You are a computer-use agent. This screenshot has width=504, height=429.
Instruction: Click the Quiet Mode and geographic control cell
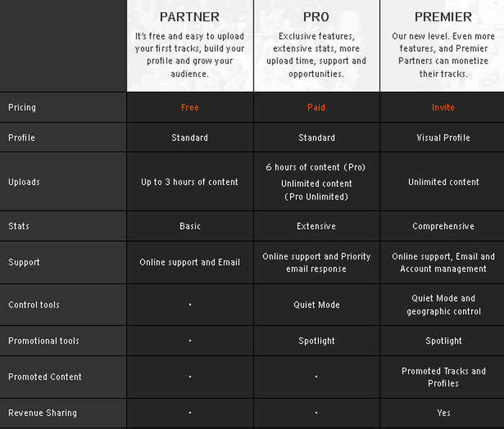pos(444,304)
